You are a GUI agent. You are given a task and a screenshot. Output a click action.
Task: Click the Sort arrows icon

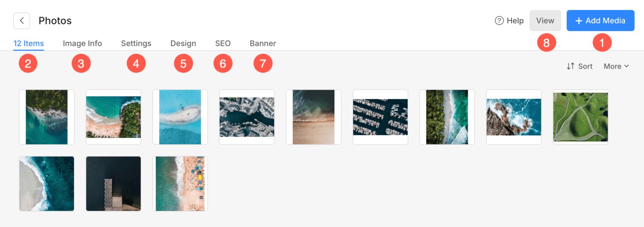pyautogui.click(x=570, y=66)
